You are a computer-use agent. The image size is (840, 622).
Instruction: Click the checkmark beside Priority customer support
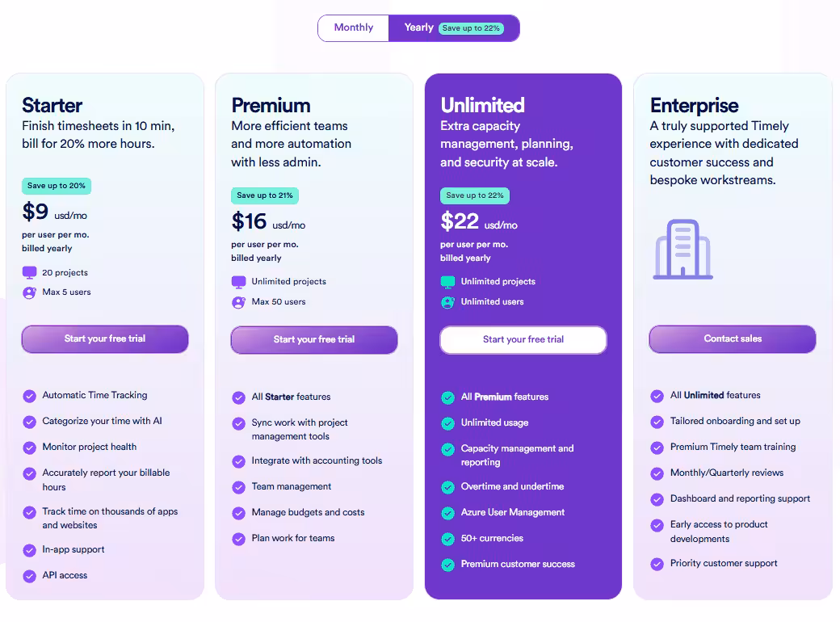tap(657, 563)
